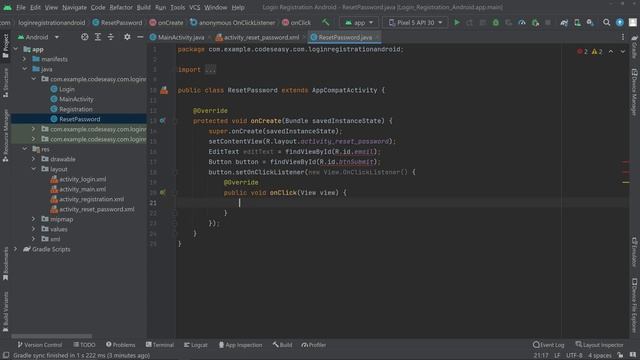Screen dimensions: 640x360
Task: Click the gutter icon beside onClick line
Action: 162,192
